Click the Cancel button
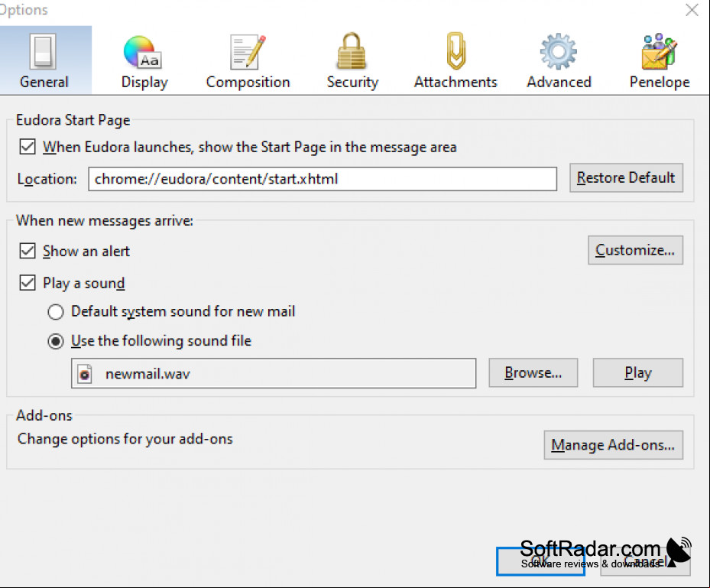Screen dimensions: 710x588 645,562
